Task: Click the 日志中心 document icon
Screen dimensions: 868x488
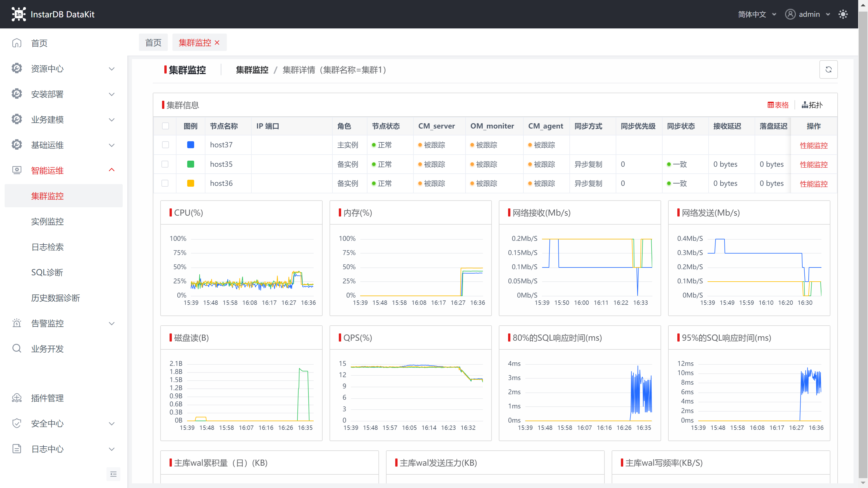Action: point(17,449)
